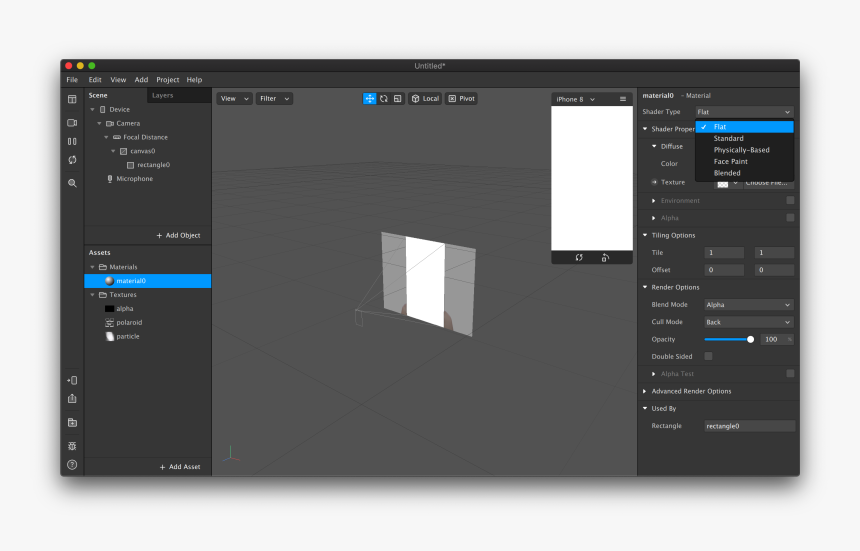Open the Help menu

(x=194, y=79)
